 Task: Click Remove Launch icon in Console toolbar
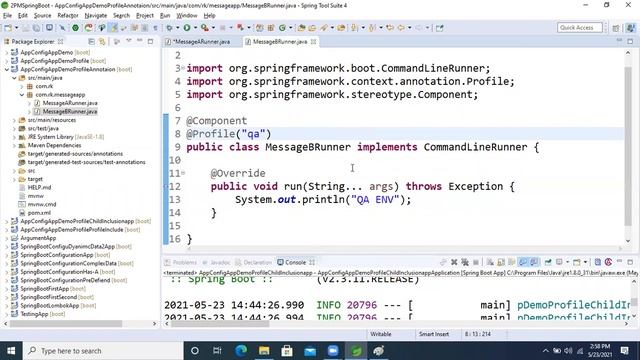click(x=454, y=262)
